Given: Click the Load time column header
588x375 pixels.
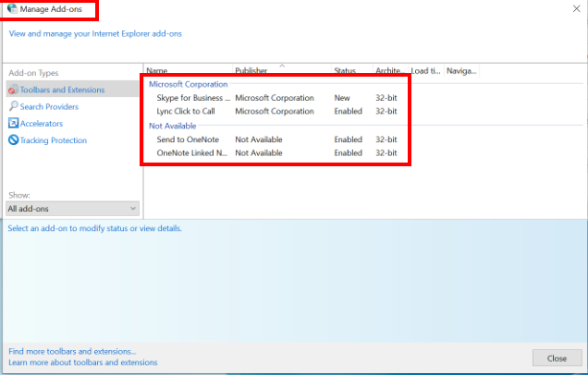Looking at the screenshot, I should [425, 70].
